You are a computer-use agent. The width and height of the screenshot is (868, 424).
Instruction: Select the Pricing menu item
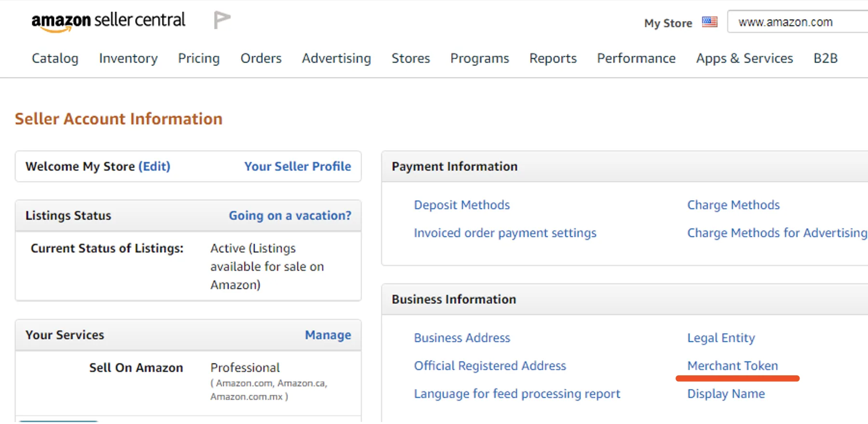click(199, 58)
